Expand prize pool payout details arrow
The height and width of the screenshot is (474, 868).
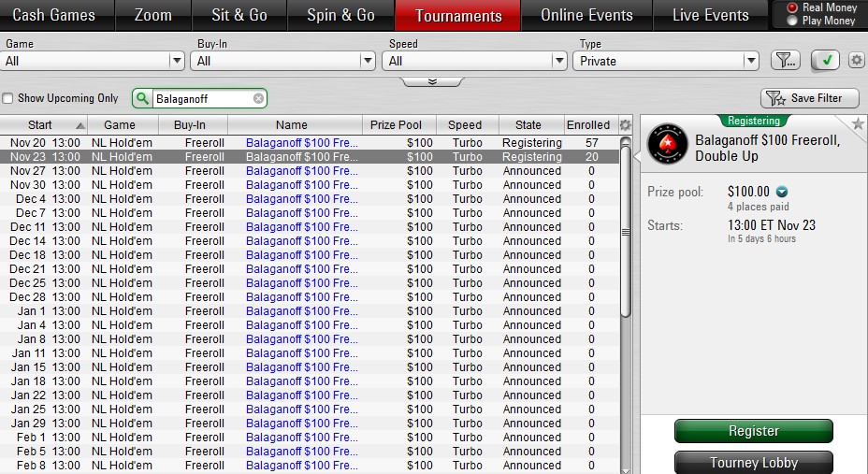[x=782, y=192]
